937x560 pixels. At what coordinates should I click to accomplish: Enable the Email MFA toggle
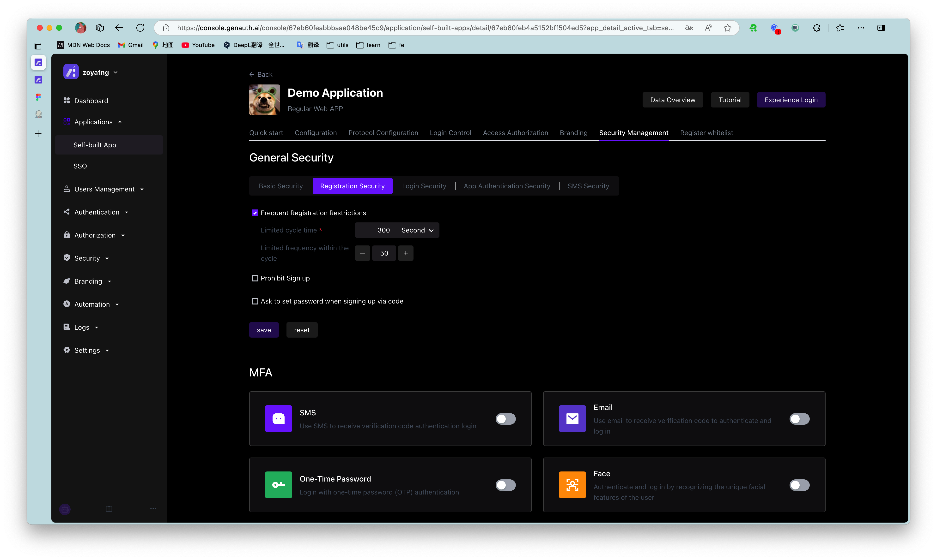pyautogui.click(x=799, y=418)
